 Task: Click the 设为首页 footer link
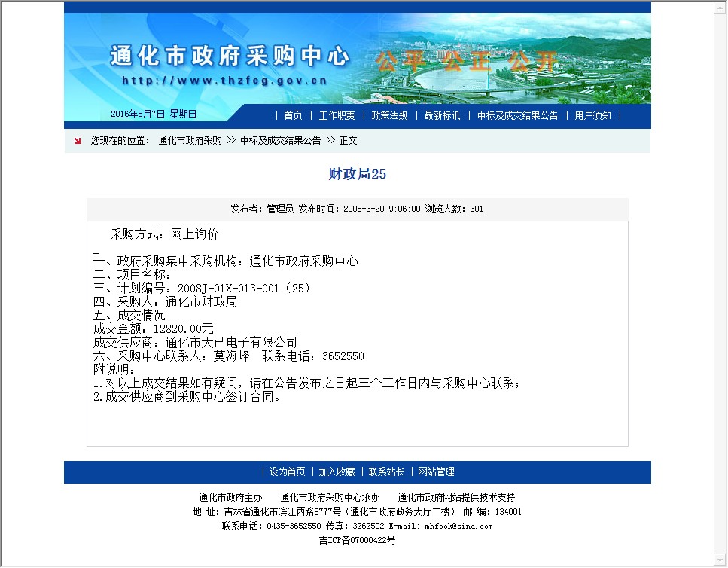(x=287, y=472)
